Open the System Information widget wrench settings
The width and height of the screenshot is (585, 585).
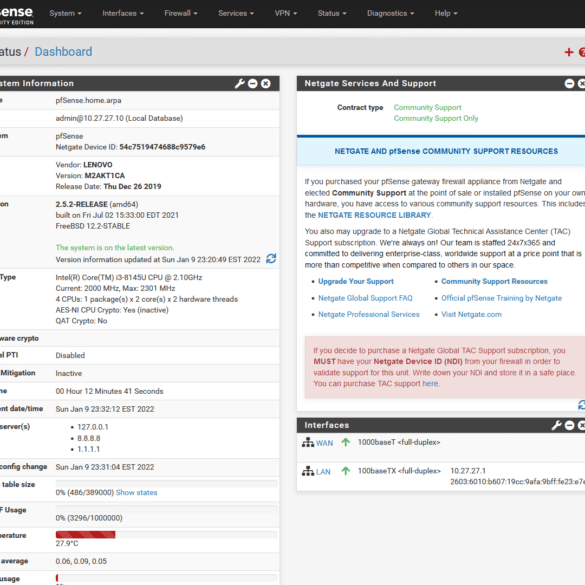coord(240,84)
